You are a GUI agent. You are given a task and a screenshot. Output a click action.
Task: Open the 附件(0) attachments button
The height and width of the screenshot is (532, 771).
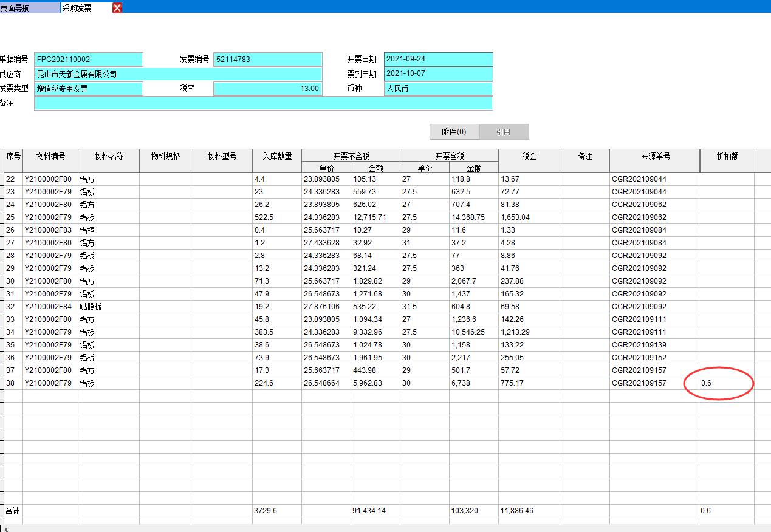point(454,132)
